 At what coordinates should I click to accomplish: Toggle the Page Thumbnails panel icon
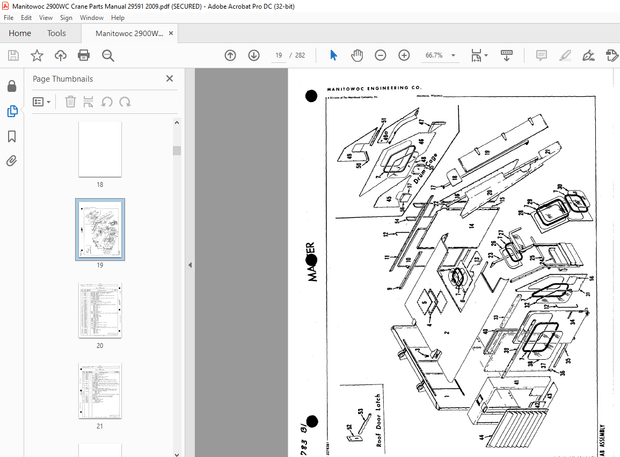click(x=12, y=111)
